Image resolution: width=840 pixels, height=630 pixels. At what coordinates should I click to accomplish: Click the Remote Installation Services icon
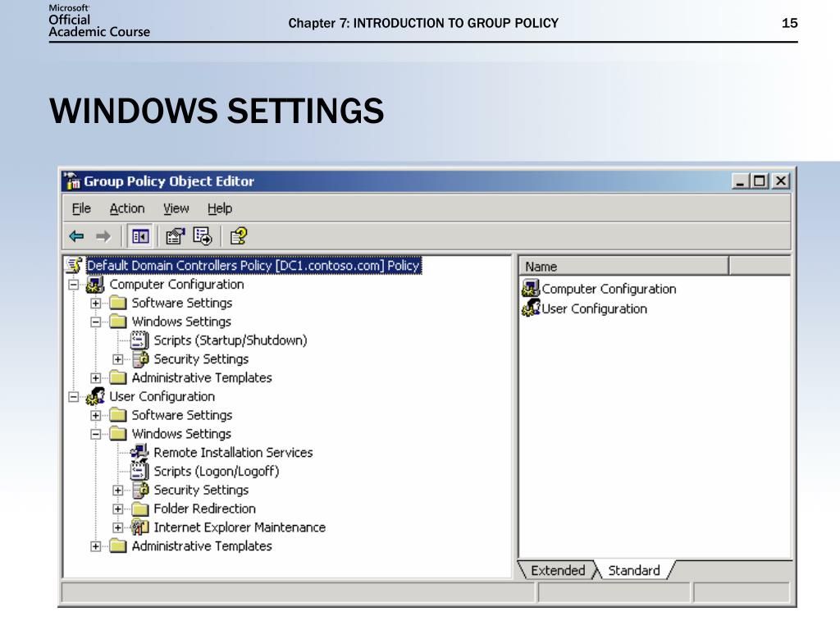tap(139, 452)
